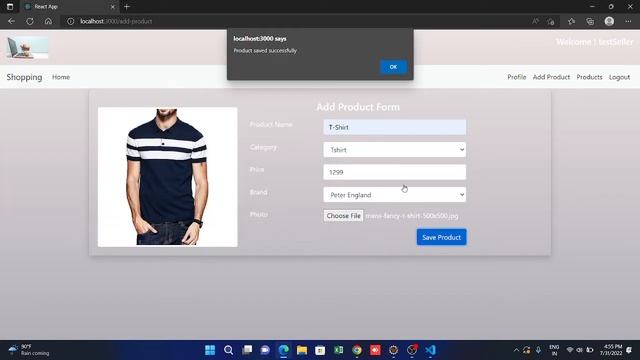
Task: Click the T-shirt product preview image
Action: click(167, 177)
